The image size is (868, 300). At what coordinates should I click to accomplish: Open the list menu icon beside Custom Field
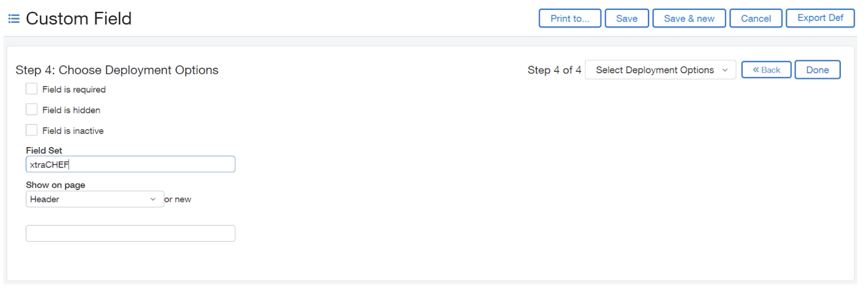[14, 19]
